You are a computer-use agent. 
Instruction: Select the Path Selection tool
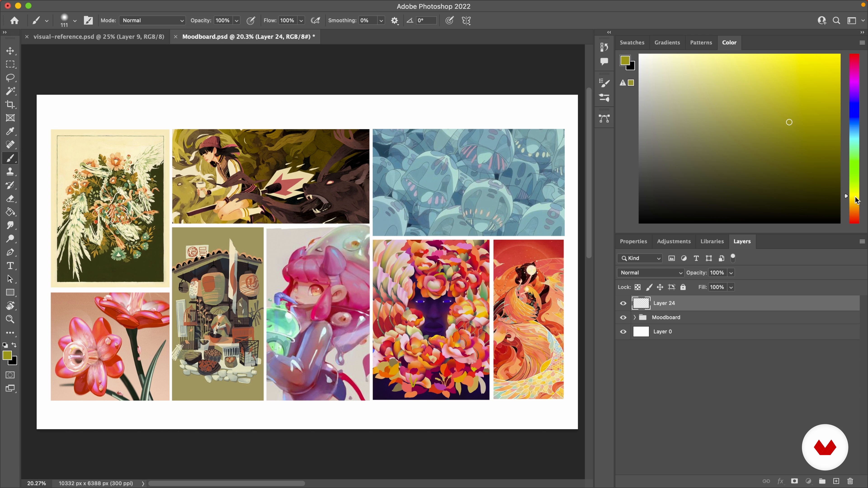coord(10,279)
